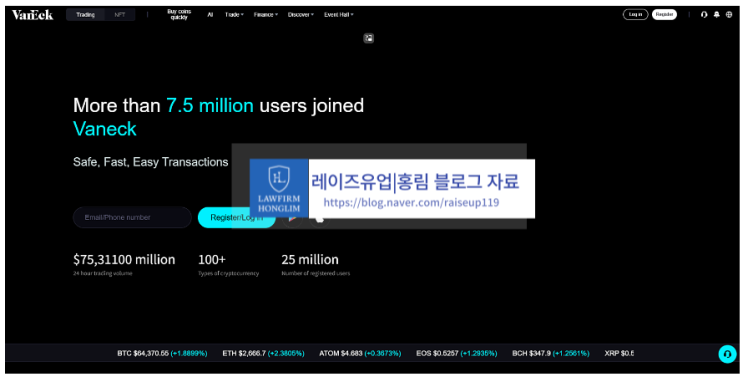Switch to the Trading tab
This screenshot has width=743, height=377.
point(85,15)
